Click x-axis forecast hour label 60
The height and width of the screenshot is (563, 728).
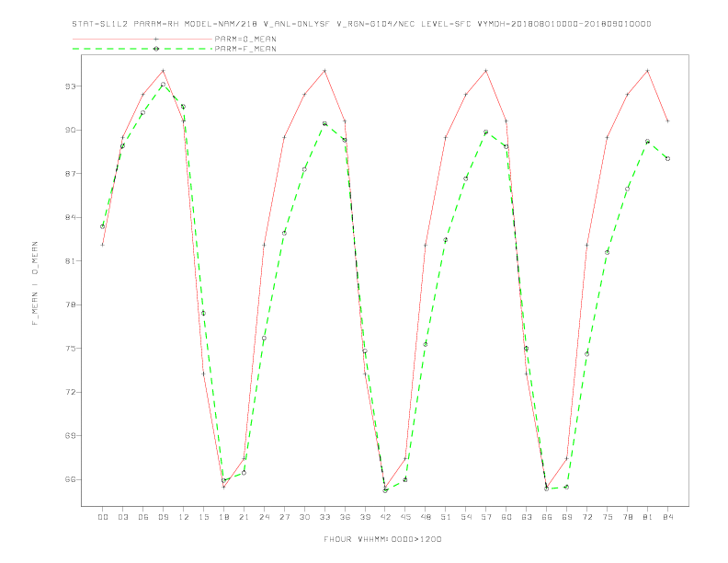pyautogui.click(x=506, y=517)
